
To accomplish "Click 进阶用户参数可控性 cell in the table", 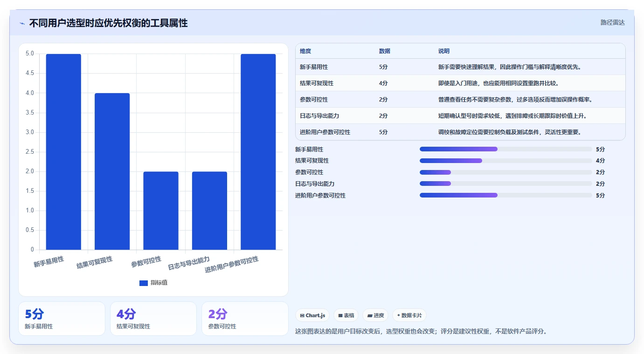I will coord(325,132).
